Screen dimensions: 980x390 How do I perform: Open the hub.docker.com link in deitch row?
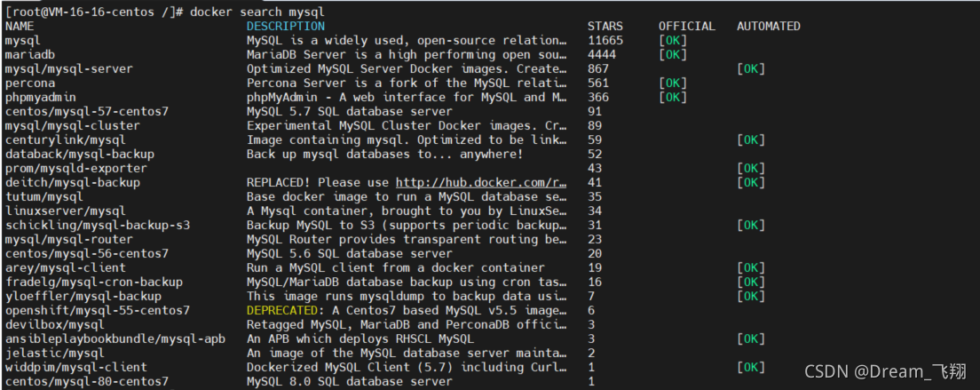tap(482, 182)
